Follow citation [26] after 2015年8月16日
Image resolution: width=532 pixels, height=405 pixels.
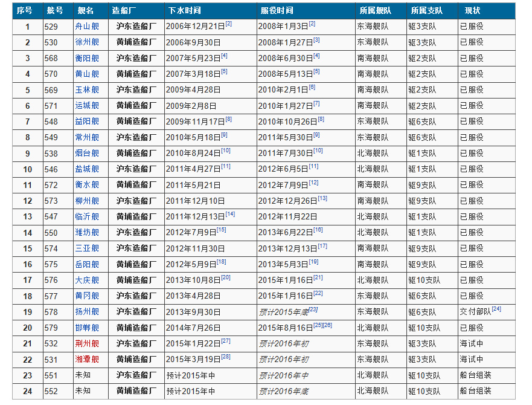click(327, 325)
